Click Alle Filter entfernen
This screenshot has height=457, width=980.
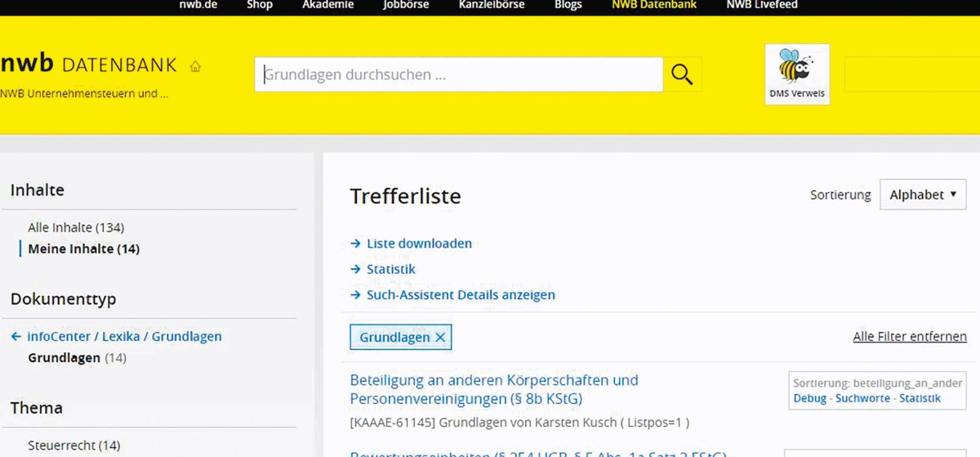[x=909, y=337]
